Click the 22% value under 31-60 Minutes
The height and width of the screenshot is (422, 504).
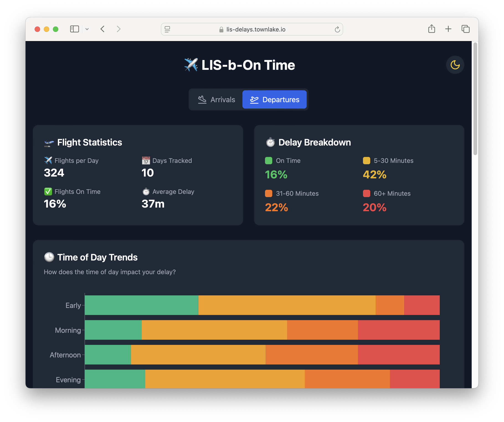click(x=276, y=207)
